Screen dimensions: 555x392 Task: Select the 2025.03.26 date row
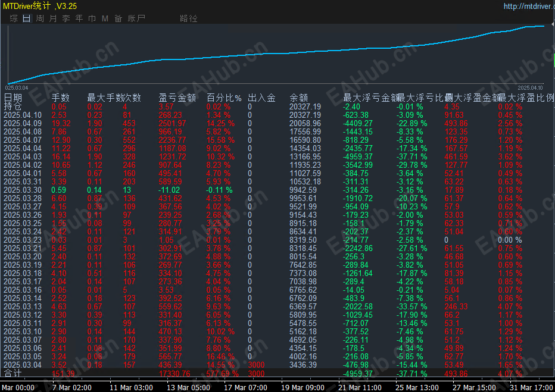(23, 215)
